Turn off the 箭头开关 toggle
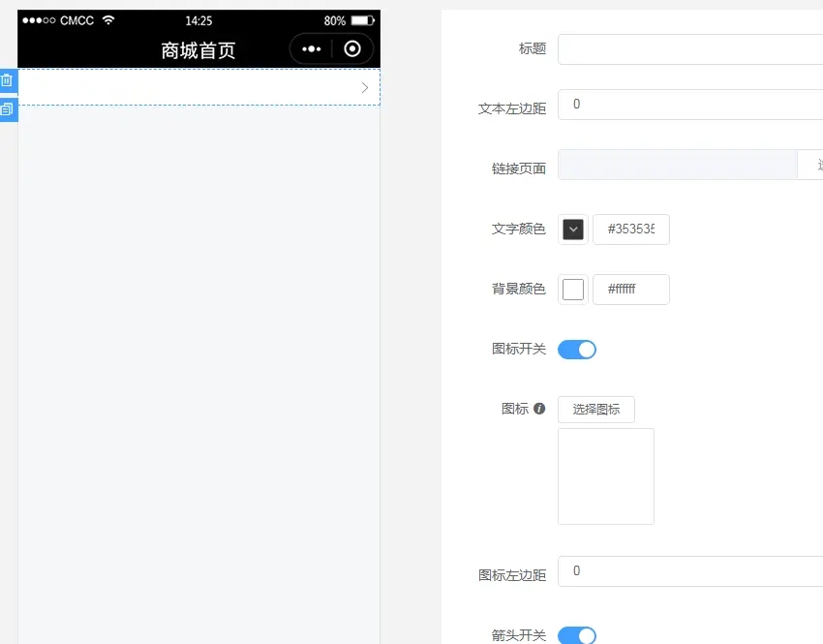The width and height of the screenshot is (823, 644). click(x=577, y=635)
